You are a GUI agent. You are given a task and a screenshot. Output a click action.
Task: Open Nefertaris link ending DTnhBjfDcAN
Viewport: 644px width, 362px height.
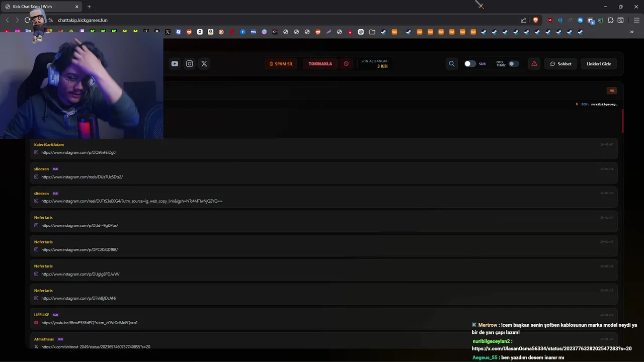click(79, 298)
